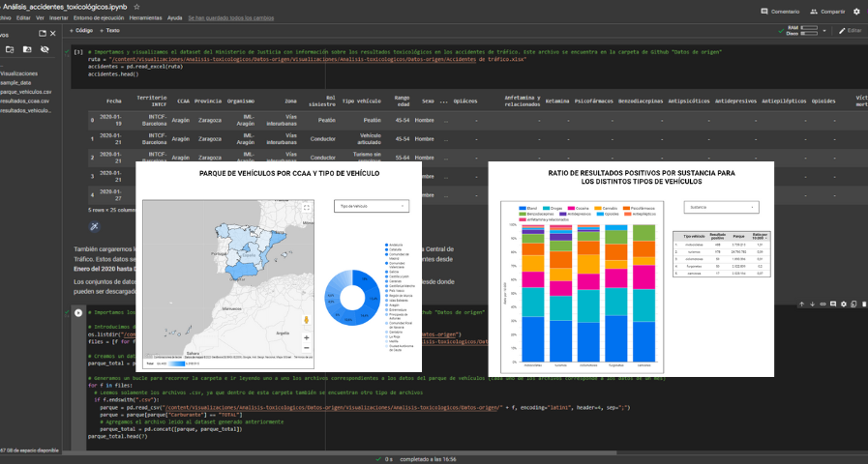
Task: Click the Disco usage bar
Action: (x=809, y=33)
